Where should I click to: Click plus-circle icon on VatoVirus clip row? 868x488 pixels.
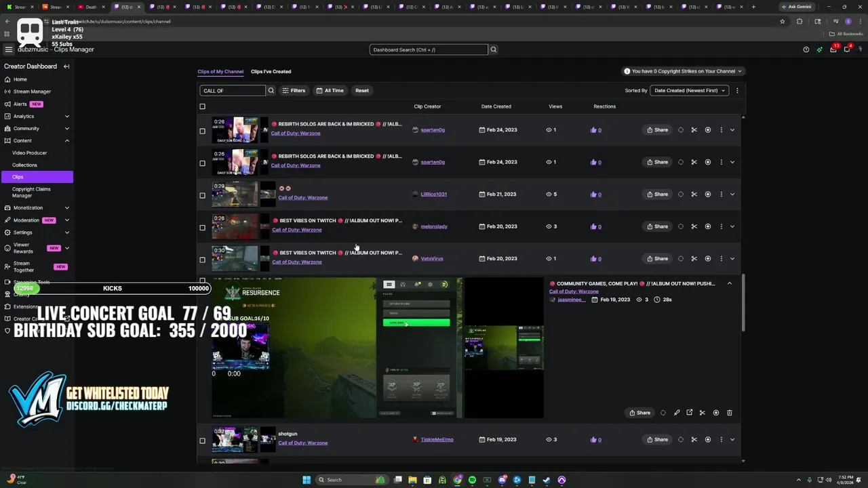tap(707, 259)
